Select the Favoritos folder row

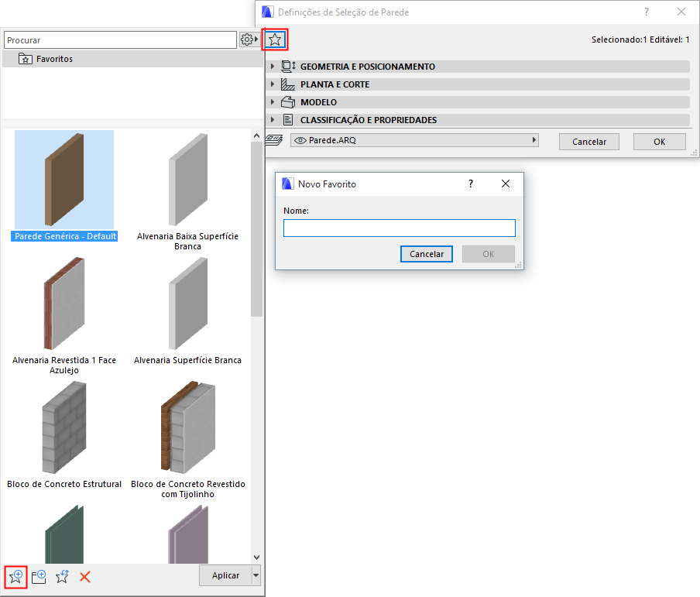(x=132, y=59)
